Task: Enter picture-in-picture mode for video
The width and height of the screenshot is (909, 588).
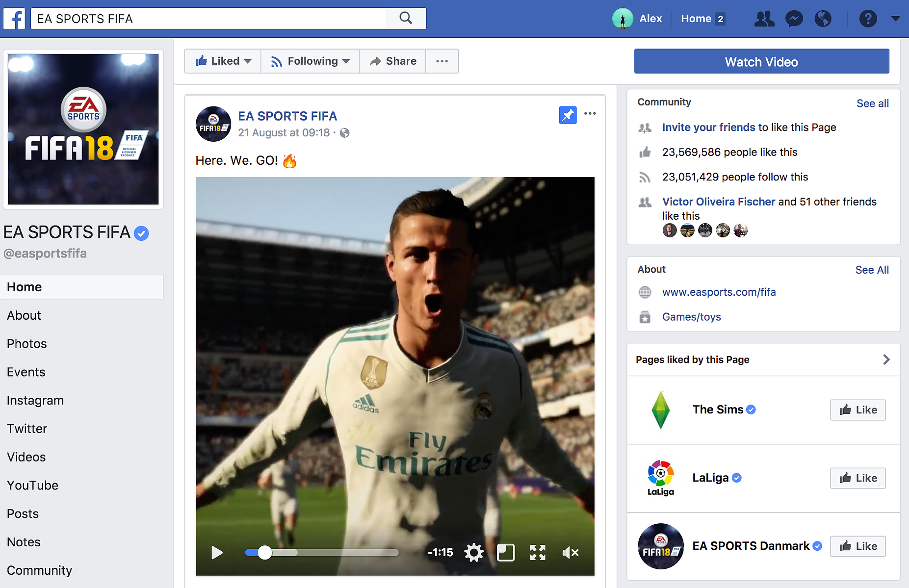Action: (506, 553)
